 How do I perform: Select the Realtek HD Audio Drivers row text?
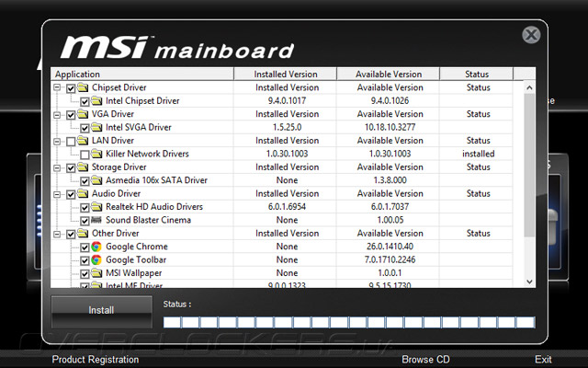pos(154,206)
